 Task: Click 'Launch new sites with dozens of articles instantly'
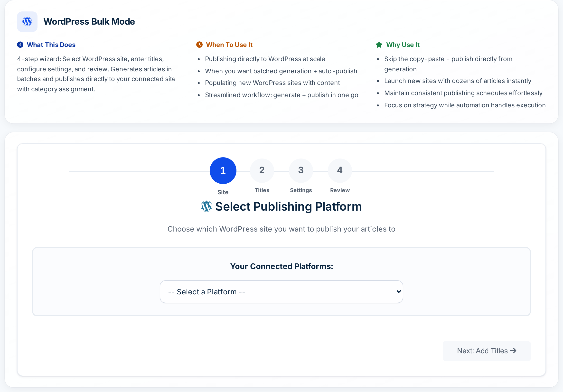(458, 81)
